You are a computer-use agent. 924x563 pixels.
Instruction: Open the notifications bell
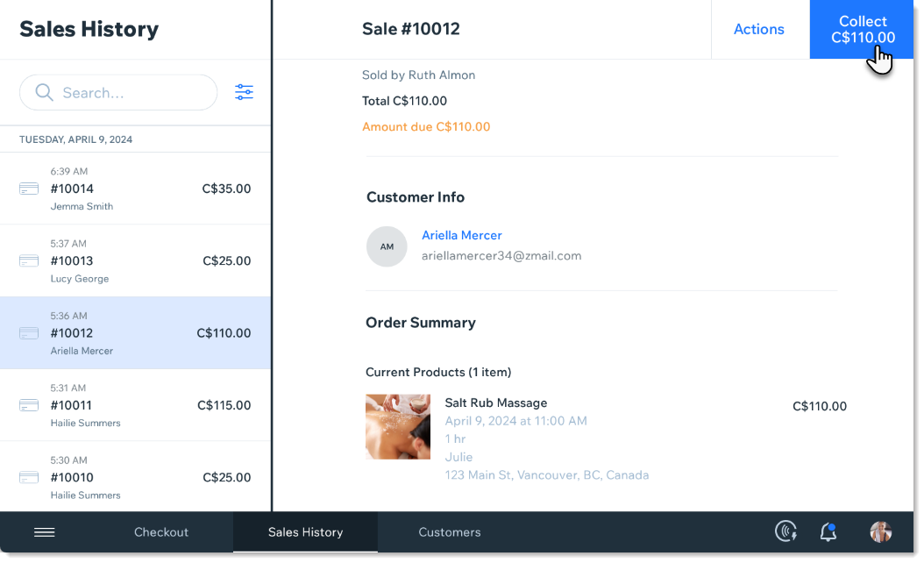pyautogui.click(x=828, y=531)
